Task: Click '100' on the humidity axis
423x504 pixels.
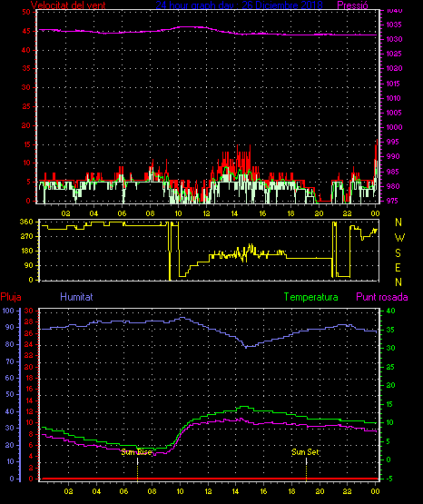Action: click(x=8, y=311)
